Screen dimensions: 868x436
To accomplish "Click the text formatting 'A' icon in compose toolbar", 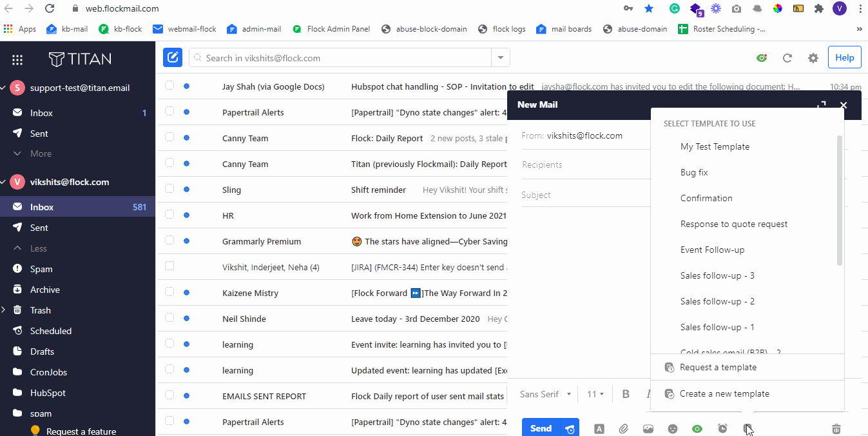I will (599, 429).
